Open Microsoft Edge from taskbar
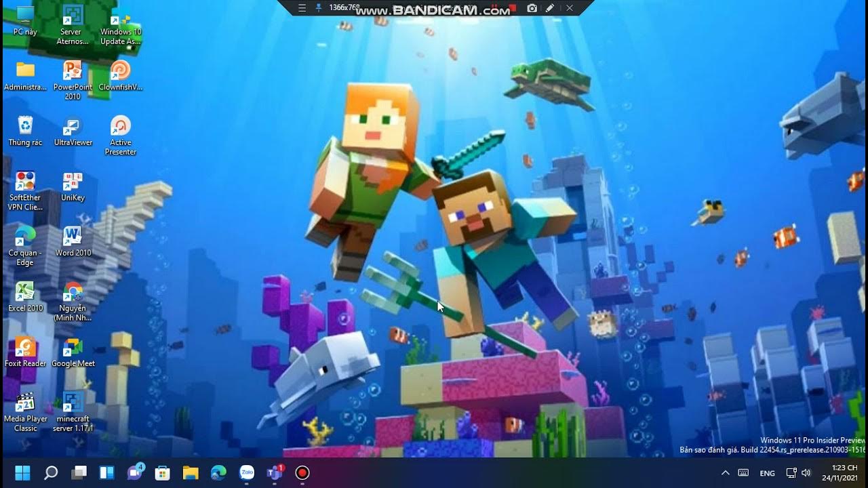 click(x=218, y=472)
